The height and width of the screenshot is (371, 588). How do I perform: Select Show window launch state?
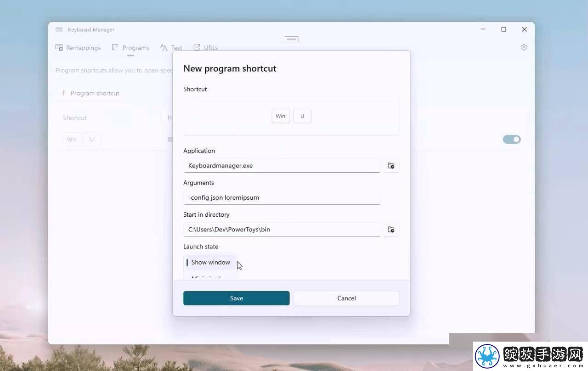point(210,263)
